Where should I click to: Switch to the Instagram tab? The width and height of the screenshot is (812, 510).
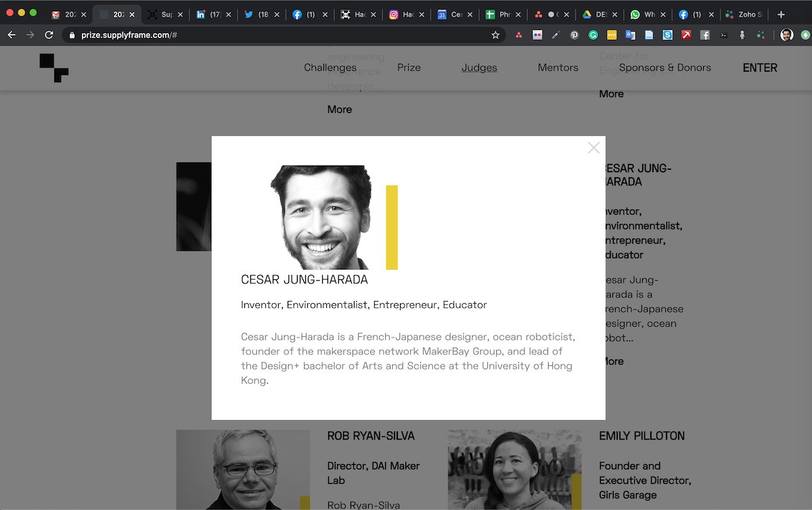393,14
